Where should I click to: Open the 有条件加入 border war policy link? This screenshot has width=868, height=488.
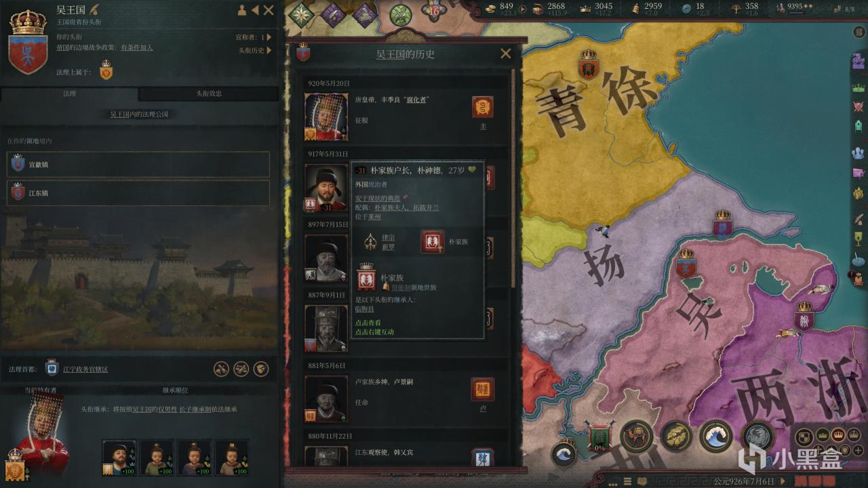pyautogui.click(x=137, y=47)
